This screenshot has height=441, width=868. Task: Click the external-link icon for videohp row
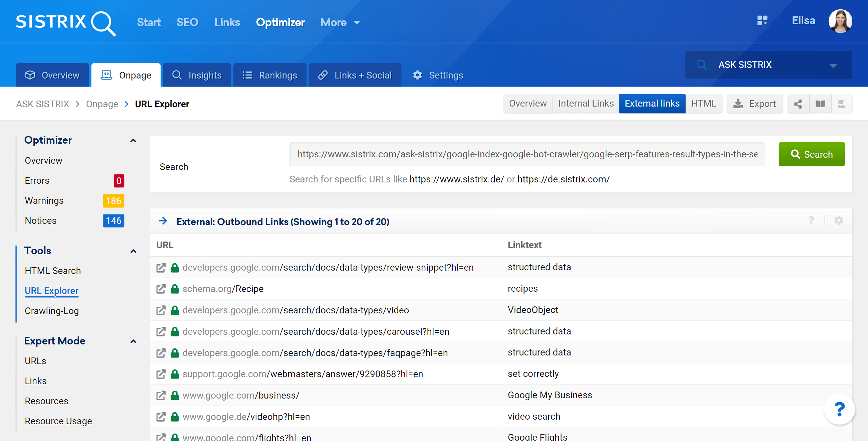click(x=161, y=417)
